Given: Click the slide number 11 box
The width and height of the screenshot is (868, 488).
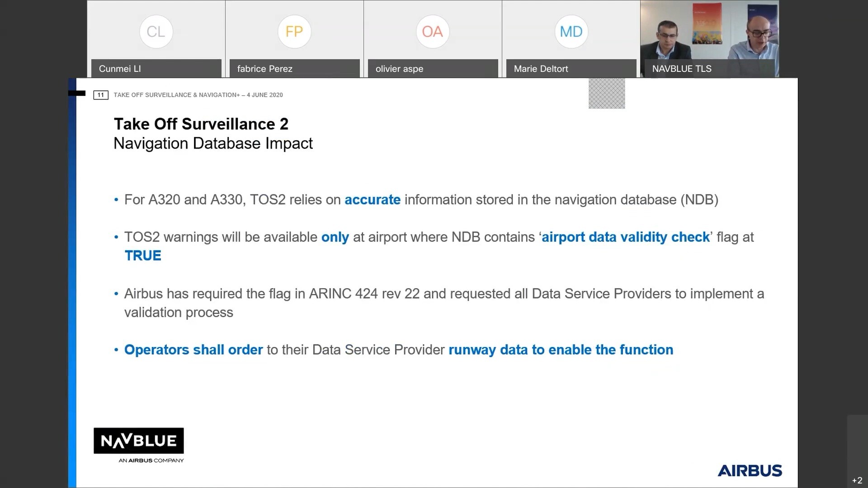Looking at the screenshot, I should (x=101, y=95).
